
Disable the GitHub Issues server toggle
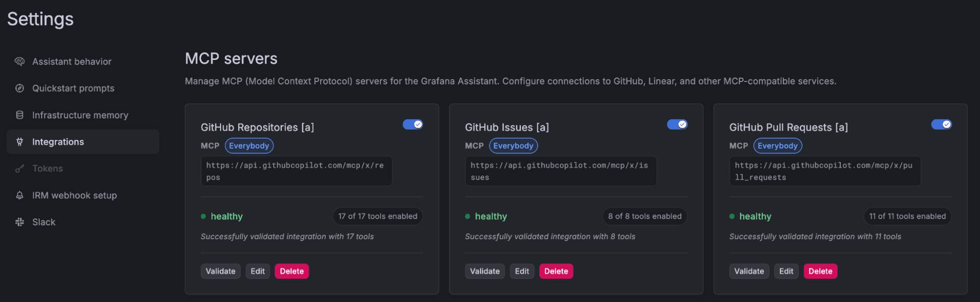click(x=677, y=124)
